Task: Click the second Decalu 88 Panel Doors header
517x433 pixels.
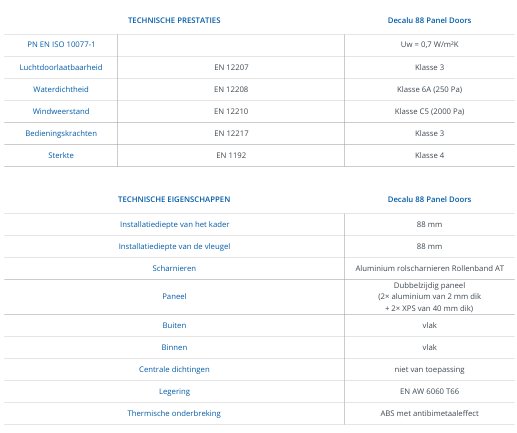Action: coord(429,199)
